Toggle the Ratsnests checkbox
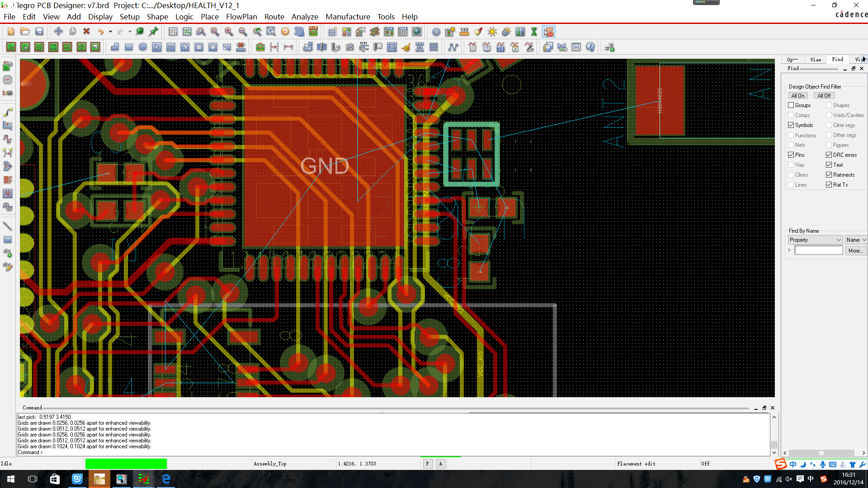The height and width of the screenshot is (488, 868). point(829,175)
